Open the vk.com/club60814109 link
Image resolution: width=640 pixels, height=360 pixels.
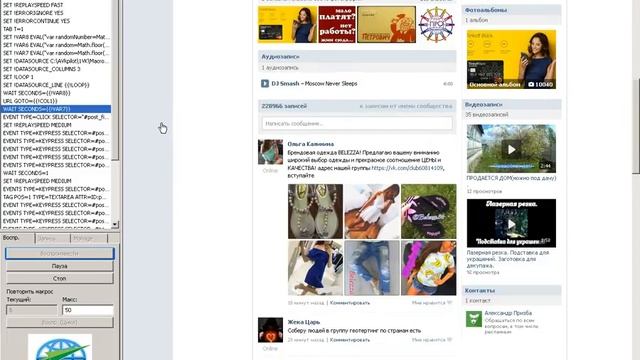tap(407, 168)
